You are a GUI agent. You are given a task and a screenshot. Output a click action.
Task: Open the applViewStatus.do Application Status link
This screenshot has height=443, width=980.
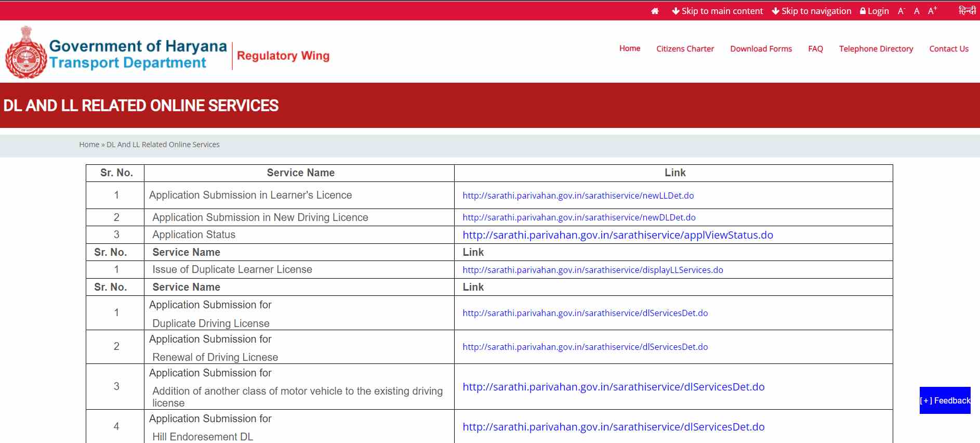618,235
